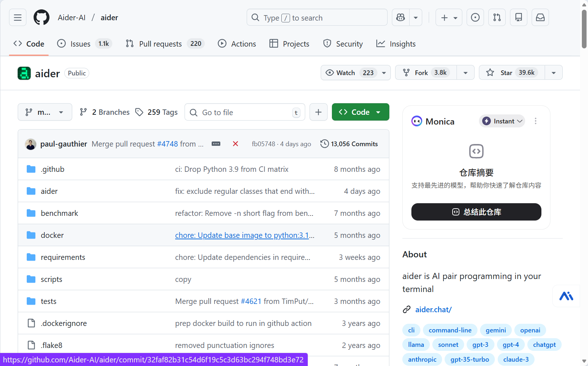View the Insights tab
Viewport: 588px width, 366px height.
pyautogui.click(x=396, y=44)
